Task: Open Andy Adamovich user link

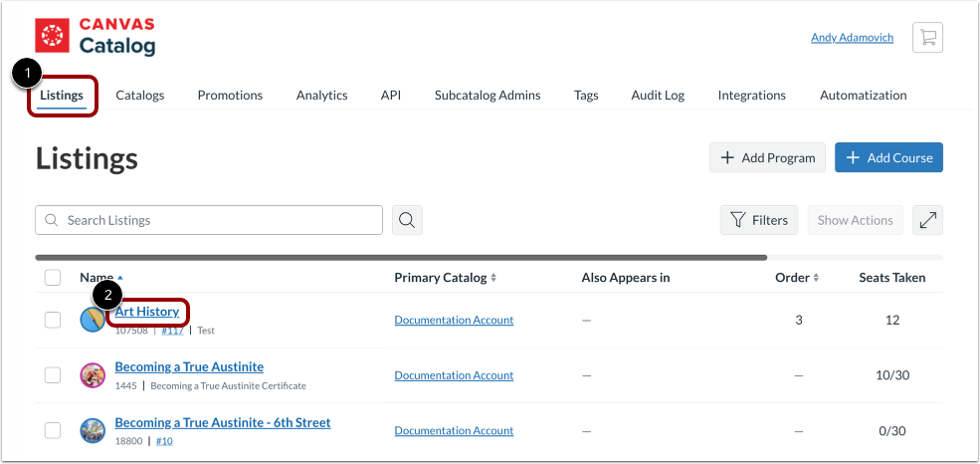Action: point(852,38)
